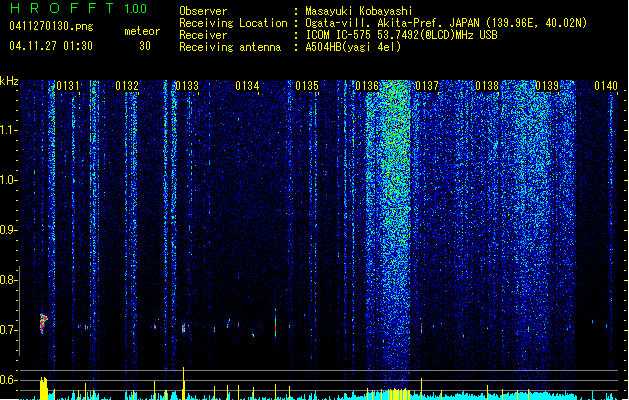This screenshot has height=400, width=629.
Task: Click the 0134 time marker
Action: tap(247, 86)
